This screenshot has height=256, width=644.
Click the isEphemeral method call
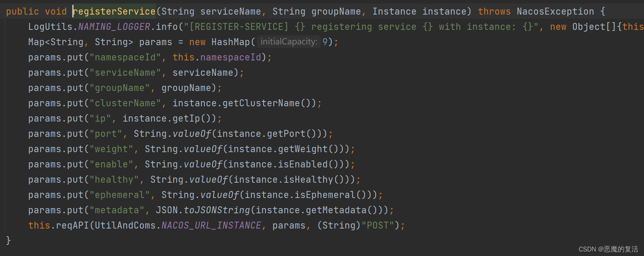(325, 195)
